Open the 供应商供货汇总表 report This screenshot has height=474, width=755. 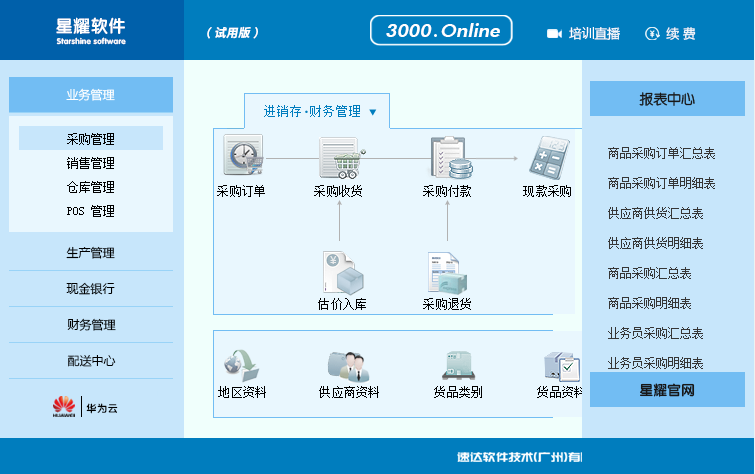(655, 213)
